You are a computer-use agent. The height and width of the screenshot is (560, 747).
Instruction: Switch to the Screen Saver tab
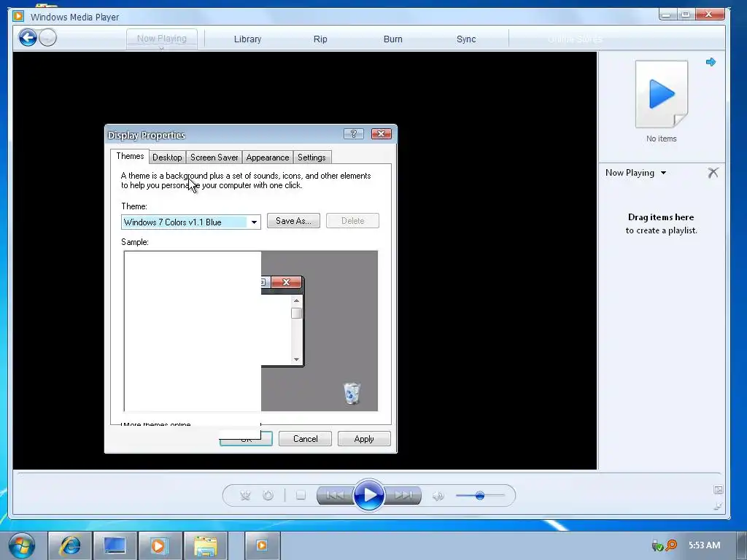(214, 157)
